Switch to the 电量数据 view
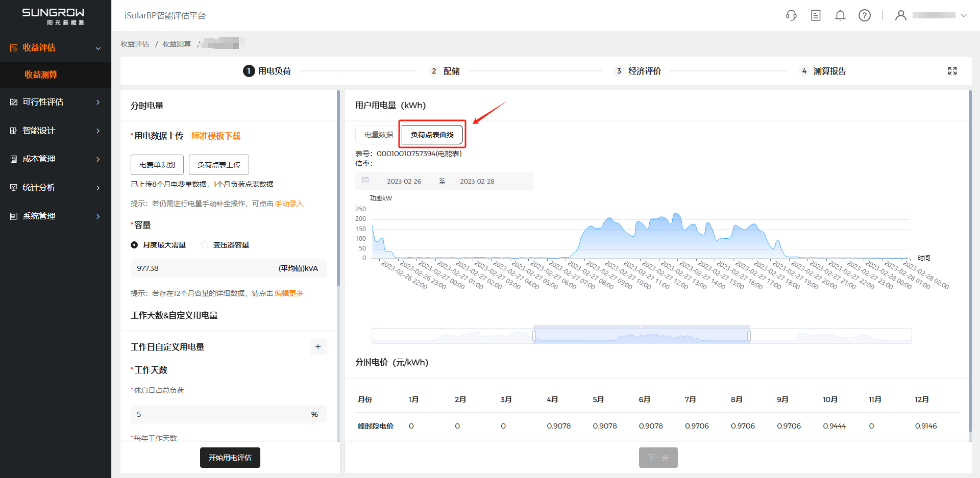980x478 pixels. point(378,135)
